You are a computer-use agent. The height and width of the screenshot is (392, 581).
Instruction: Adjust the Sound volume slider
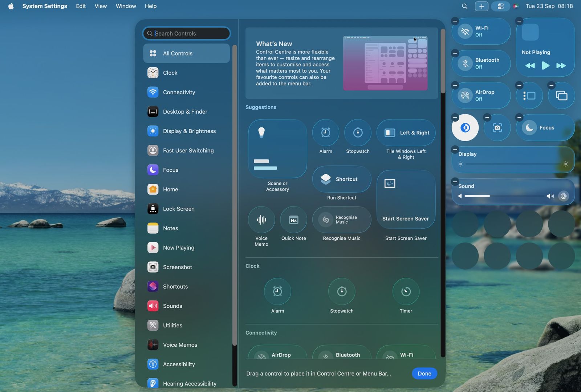(x=505, y=196)
